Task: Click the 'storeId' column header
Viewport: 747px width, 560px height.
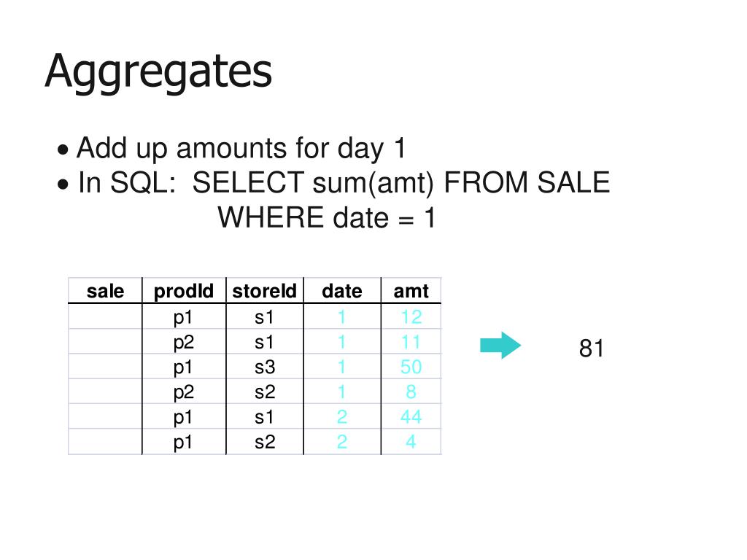Action: click(x=264, y=291)
